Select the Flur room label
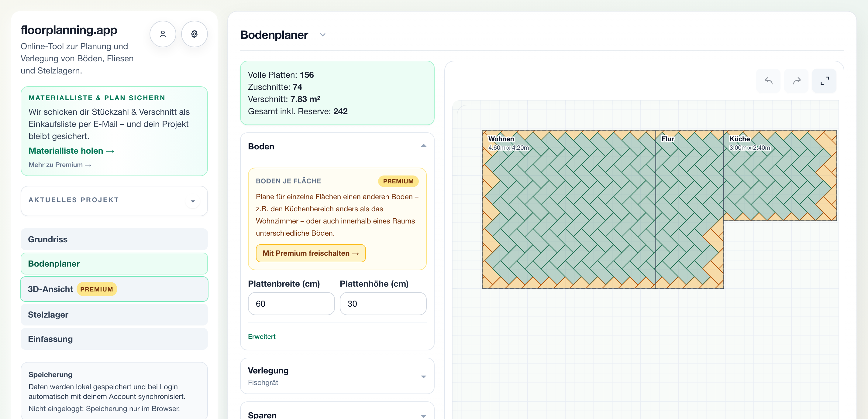This screenshot has width=868, height=419. coord(667,139)
